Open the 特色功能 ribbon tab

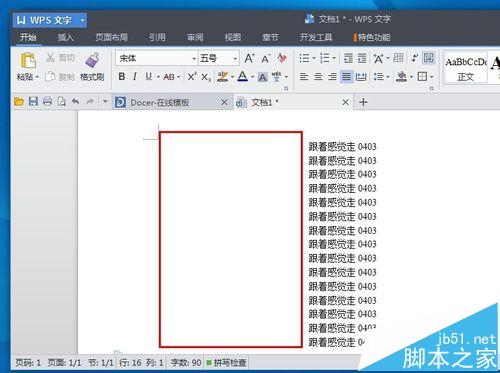tap(373, 37)
